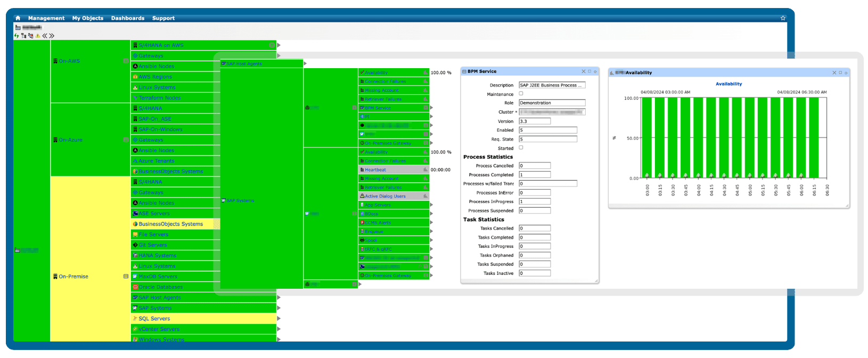Image resolution: width=868 pixels, height=358 pixels.
Task: Click the chart icon on Active Dialog Users
Action: 425,196
